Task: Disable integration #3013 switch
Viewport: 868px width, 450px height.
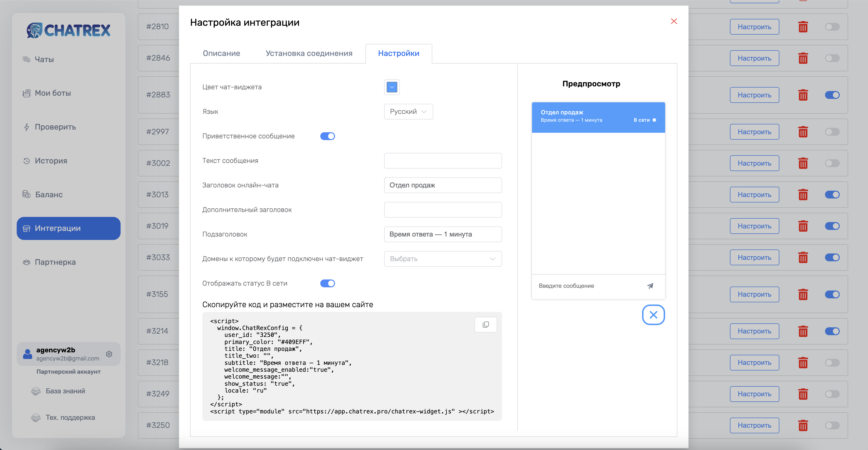Action: (x=832, y=195)
